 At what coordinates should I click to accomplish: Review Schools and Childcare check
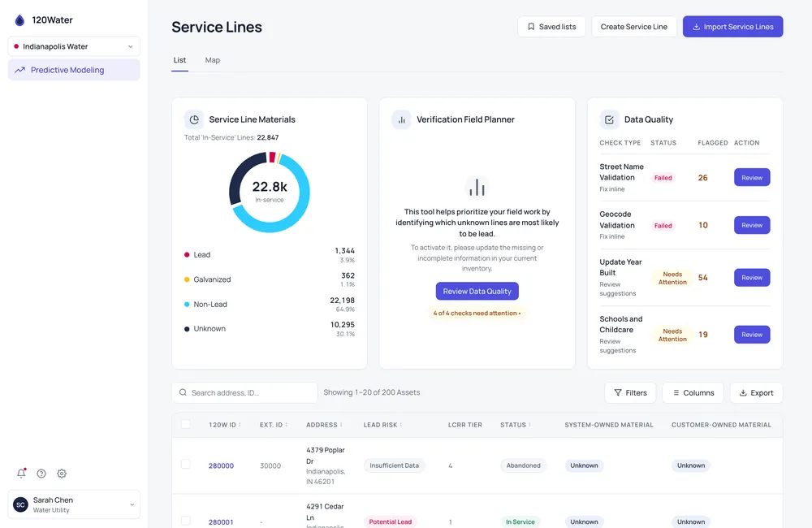point(752,335)
